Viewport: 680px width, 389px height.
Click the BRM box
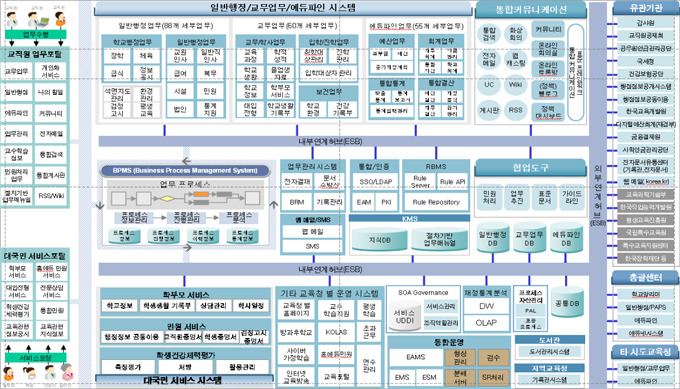[297, 202]
